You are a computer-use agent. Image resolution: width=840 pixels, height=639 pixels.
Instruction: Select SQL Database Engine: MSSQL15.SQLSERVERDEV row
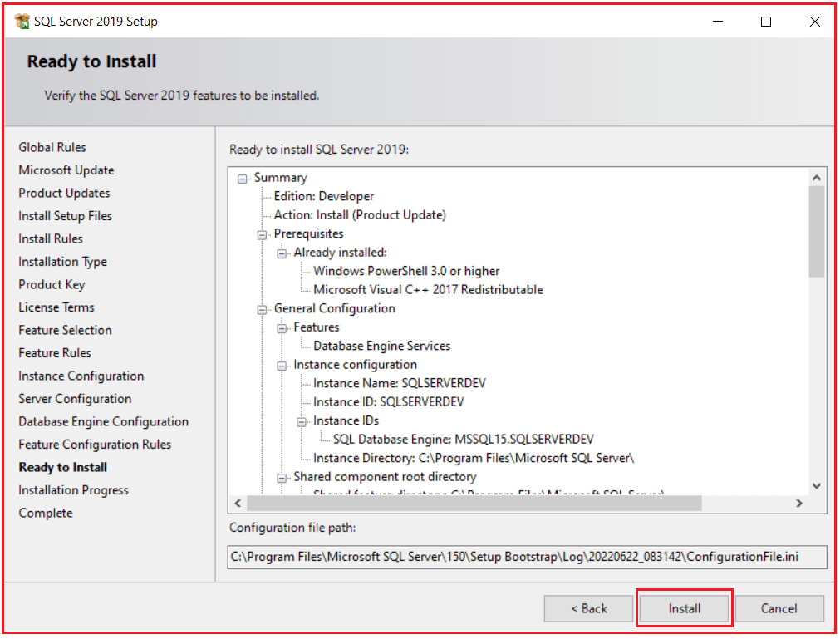click(x=464, y=440)
